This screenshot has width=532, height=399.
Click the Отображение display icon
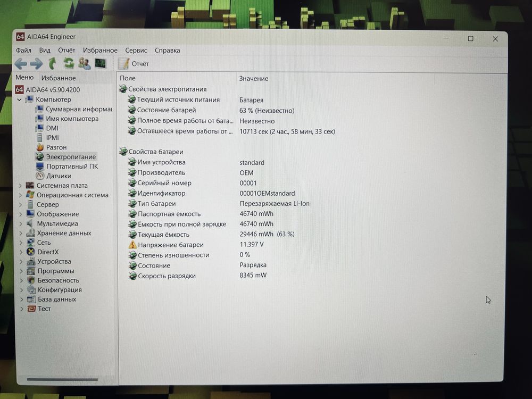pyautogui.click(x=30, y=214)
